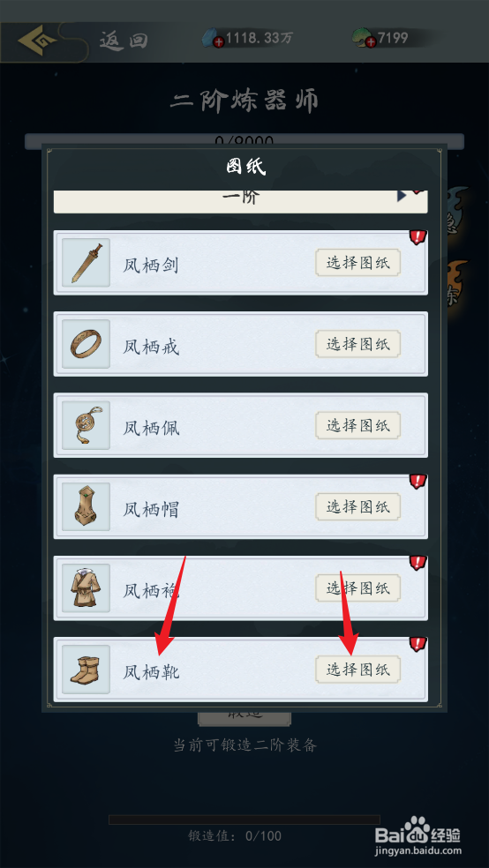Add spirit stones via plus icon beside 1118.33万
The image size is (489, 868).
point(219,42)
